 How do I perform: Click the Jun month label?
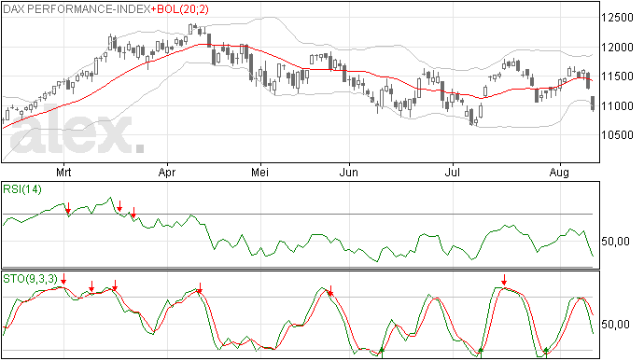click(349, 172)
